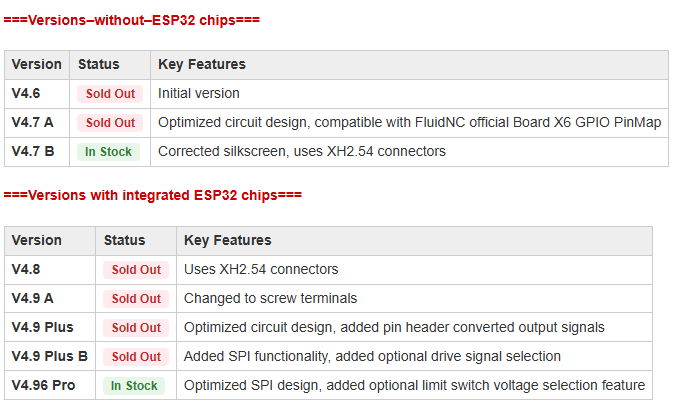Click 'Initial version' feature text
680x414 pixels.
(x=199, y=94)
